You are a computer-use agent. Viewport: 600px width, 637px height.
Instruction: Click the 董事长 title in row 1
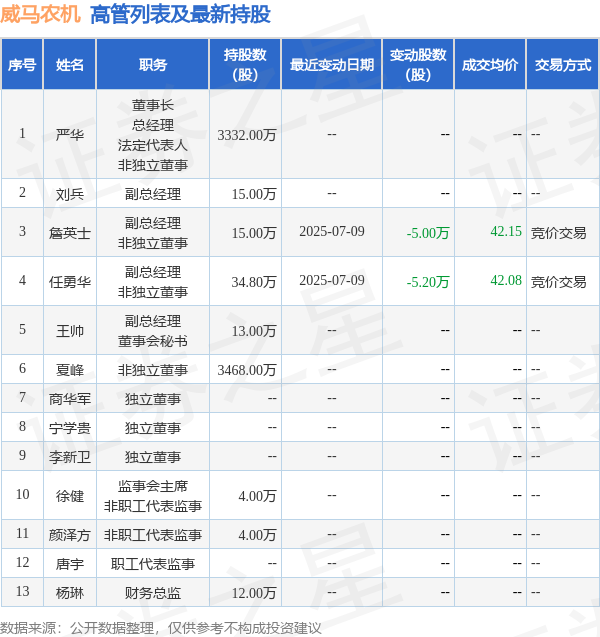(153, 105)
